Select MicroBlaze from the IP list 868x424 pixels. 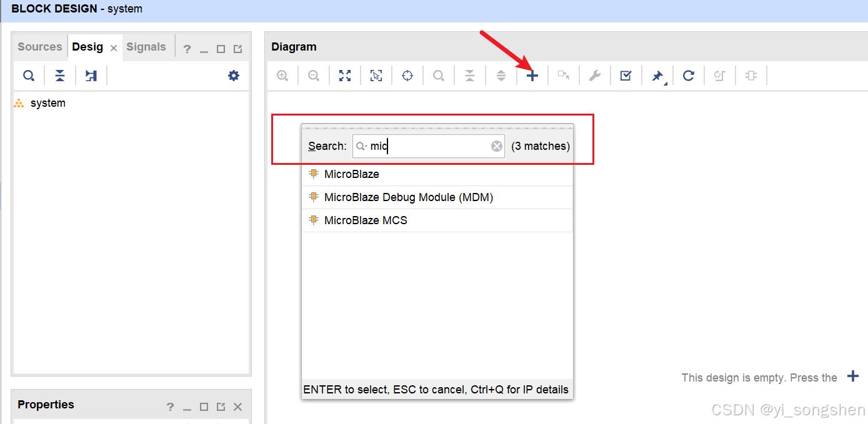click(437, 174)
